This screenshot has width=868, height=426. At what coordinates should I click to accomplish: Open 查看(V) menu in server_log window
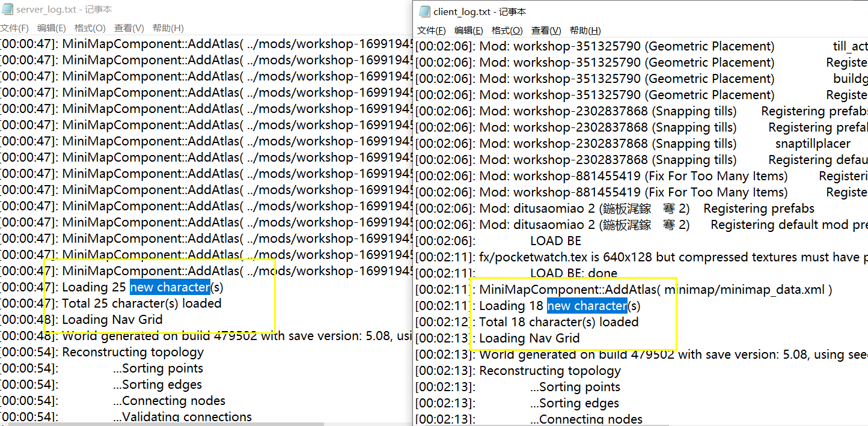(129, 28)
